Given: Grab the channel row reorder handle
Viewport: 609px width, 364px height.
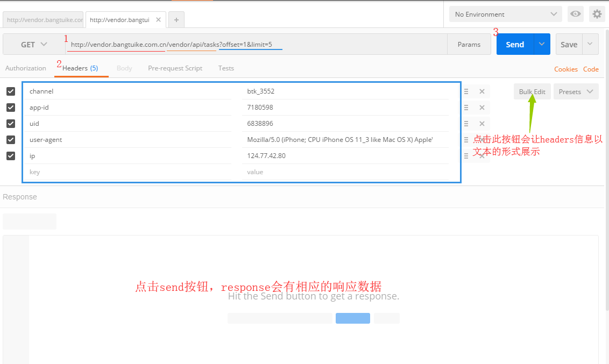Looking at the screenshot, I should (x=466, y=91).
